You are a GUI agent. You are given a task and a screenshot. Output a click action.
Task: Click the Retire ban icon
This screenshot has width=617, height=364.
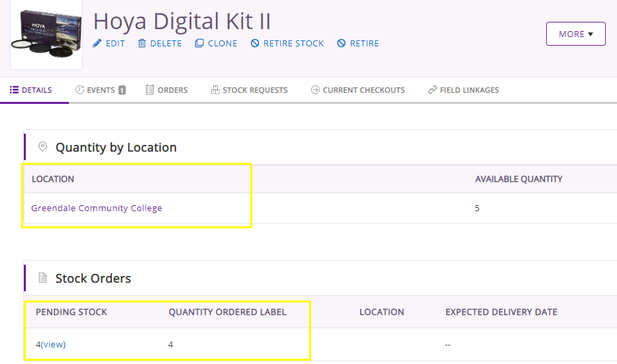(x=341, y=43)
